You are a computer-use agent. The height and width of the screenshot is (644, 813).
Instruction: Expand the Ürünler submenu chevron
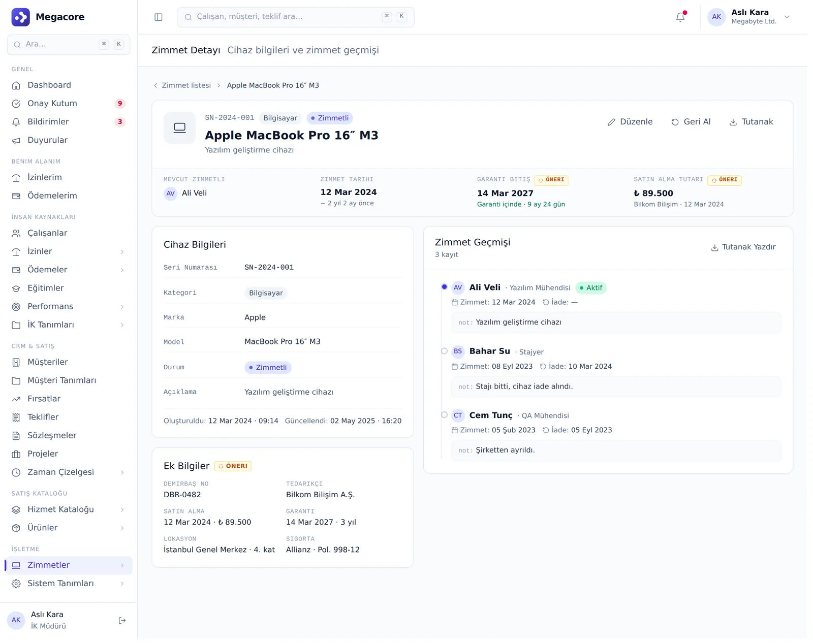click(122, 528)
